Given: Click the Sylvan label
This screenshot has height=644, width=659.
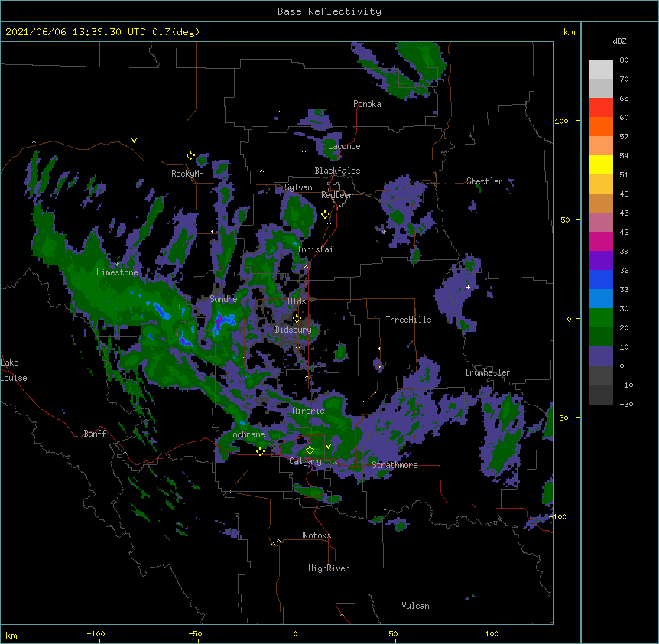Looking at the screenshot, I should coord(298,187).
